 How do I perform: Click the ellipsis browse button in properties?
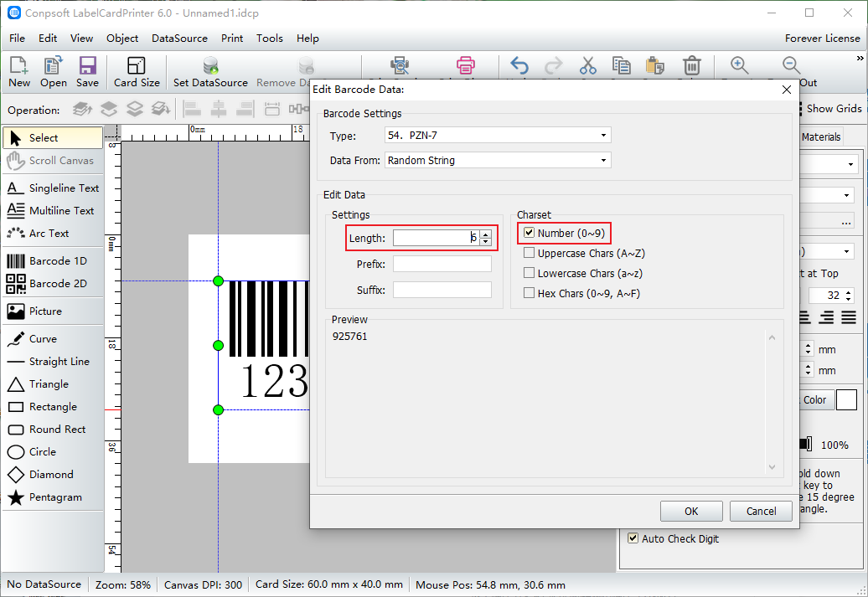[846, 221]
